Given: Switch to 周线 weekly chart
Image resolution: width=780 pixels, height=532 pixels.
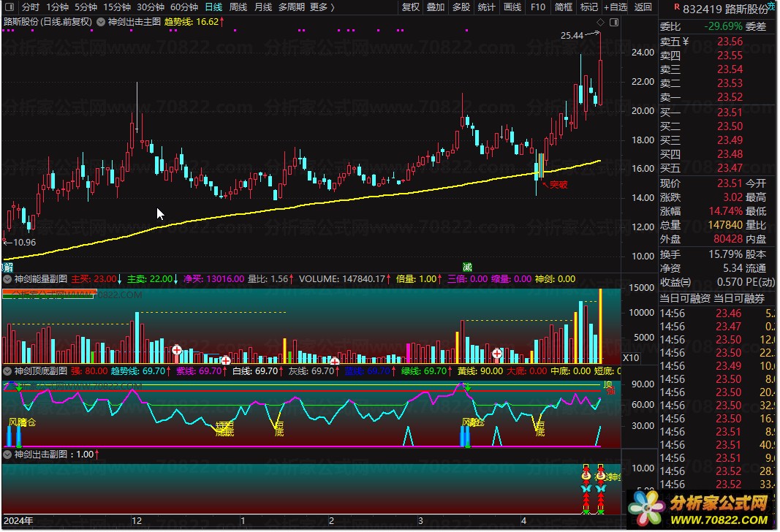Looking at the screenshot, I should click(238, 7).
